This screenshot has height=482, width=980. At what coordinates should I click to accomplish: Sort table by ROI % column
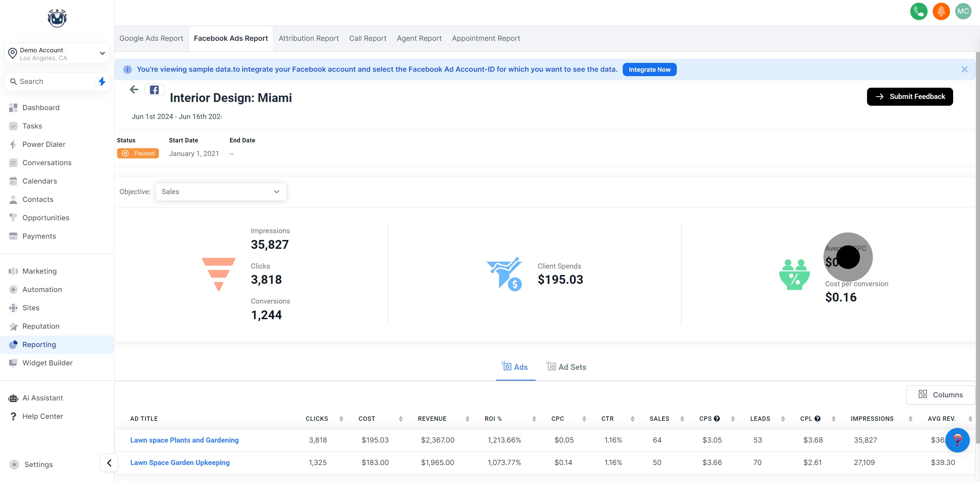point(534,418)
